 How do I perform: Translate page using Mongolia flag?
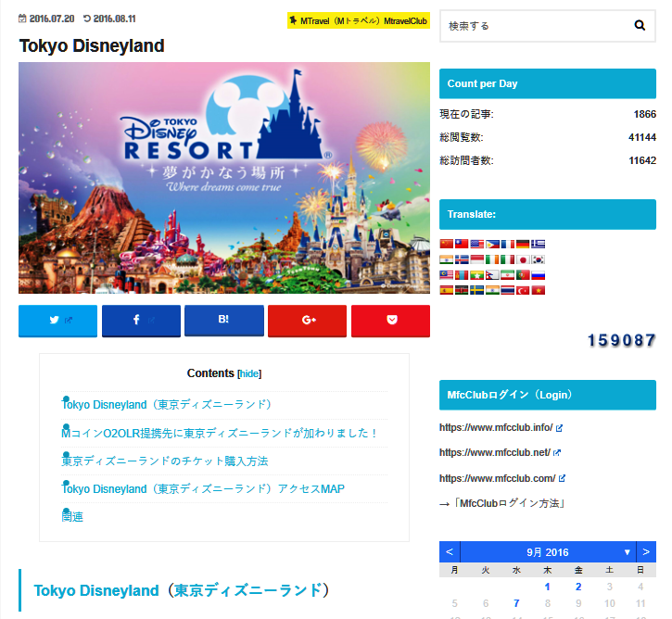coord(462,275)
